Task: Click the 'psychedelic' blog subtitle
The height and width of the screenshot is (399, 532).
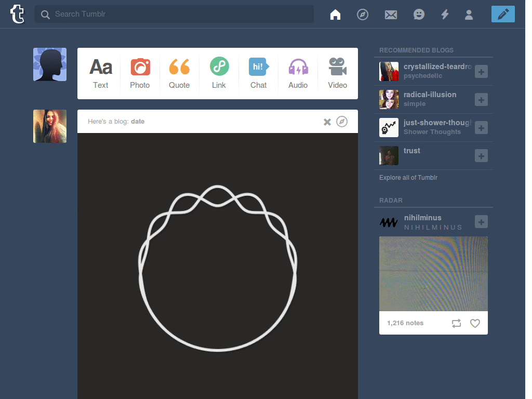Action: (x=423, y=76)
